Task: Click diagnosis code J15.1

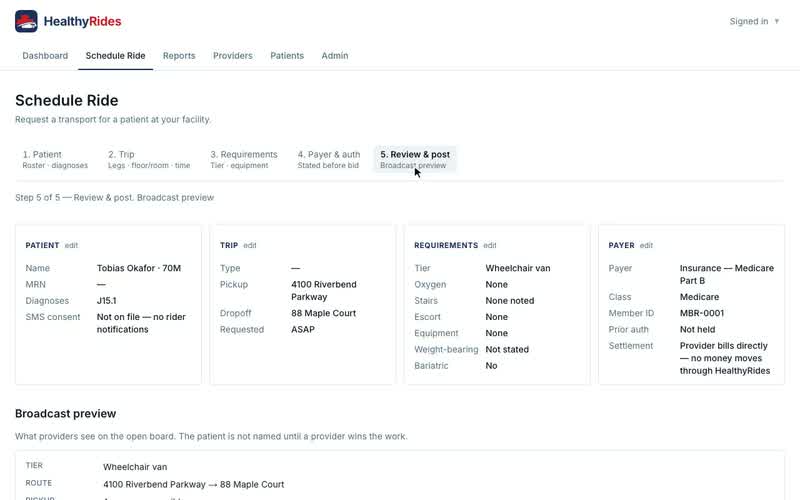Action: point(107,301)
